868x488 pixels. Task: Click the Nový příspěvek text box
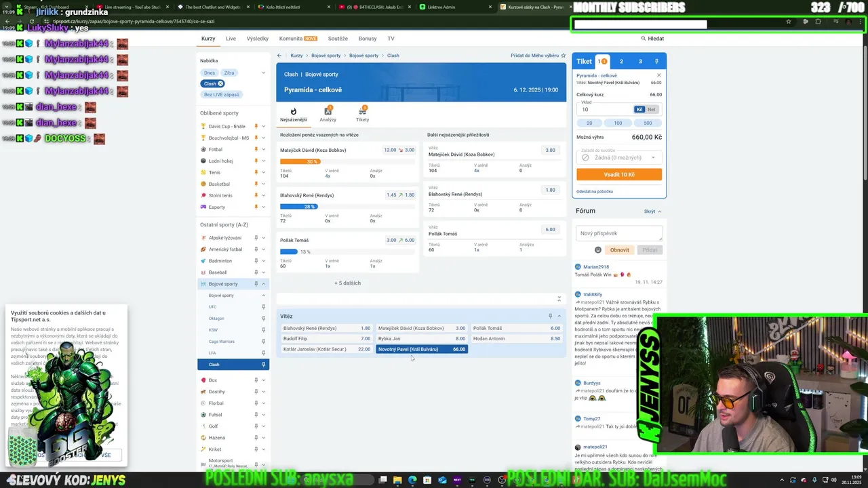coord(619,233)
